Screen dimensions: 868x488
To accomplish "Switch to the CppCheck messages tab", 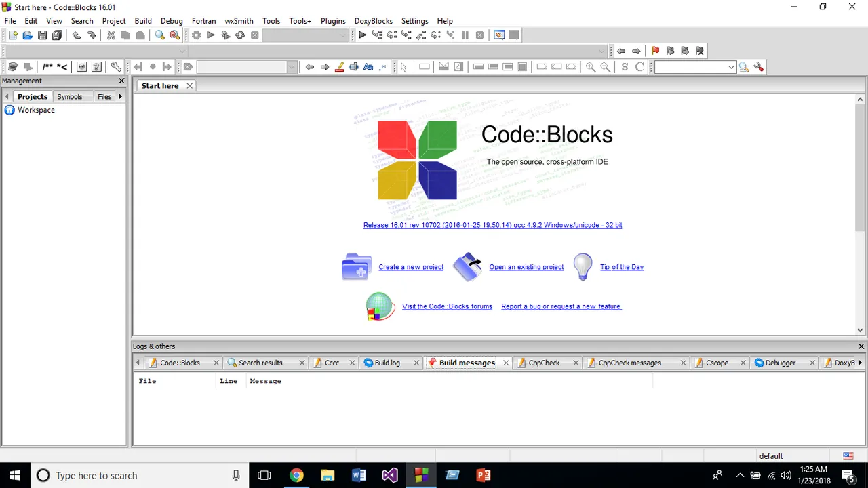I will tap(630, 363).
